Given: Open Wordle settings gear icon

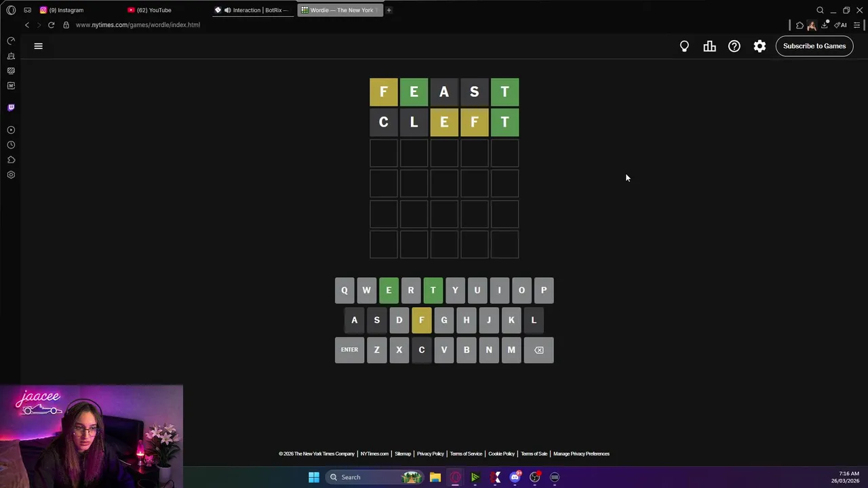Looking at the screenshot, I should 759,46.
